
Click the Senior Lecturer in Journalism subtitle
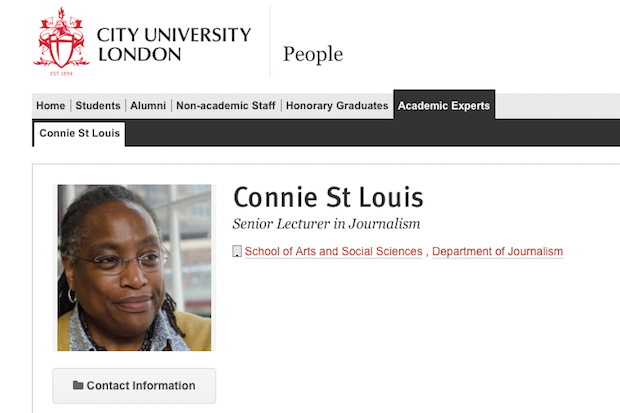pyautogui.click(x=326, y=224)
